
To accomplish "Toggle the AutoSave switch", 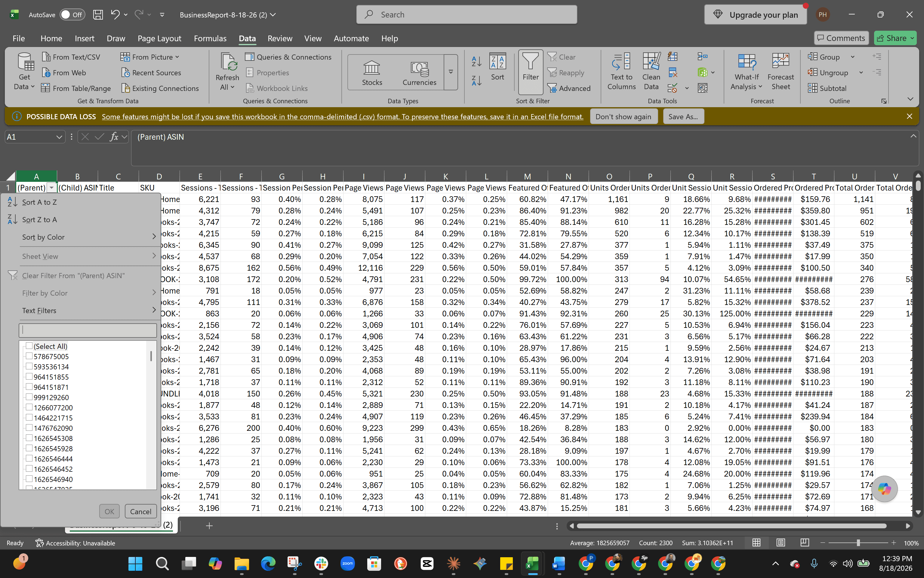I will point(72,14).
